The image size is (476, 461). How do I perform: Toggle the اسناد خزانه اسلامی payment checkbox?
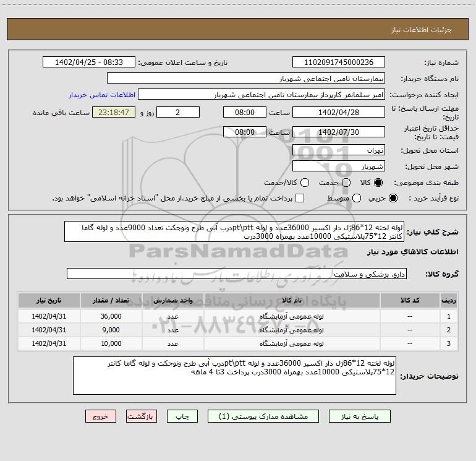[x=300, y=198]
